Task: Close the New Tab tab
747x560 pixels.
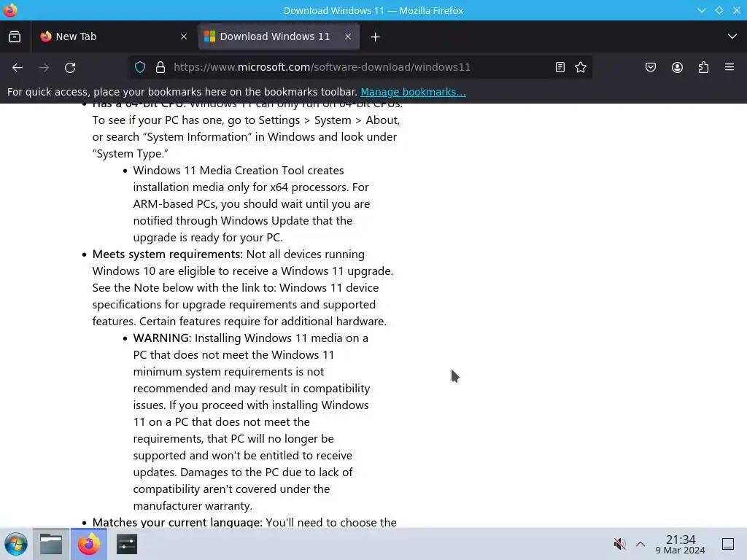Action: click(184, 36)
